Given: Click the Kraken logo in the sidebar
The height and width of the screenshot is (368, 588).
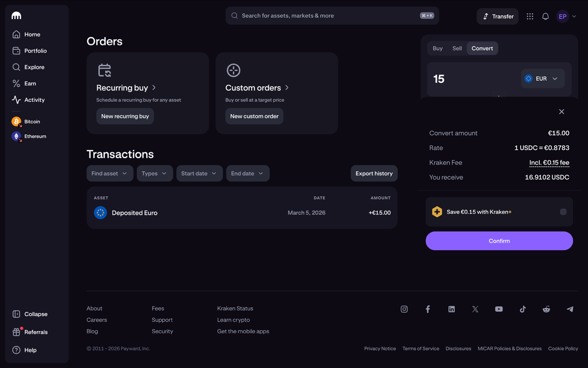Looking at the screenshot, I should [x=16, y=16].
